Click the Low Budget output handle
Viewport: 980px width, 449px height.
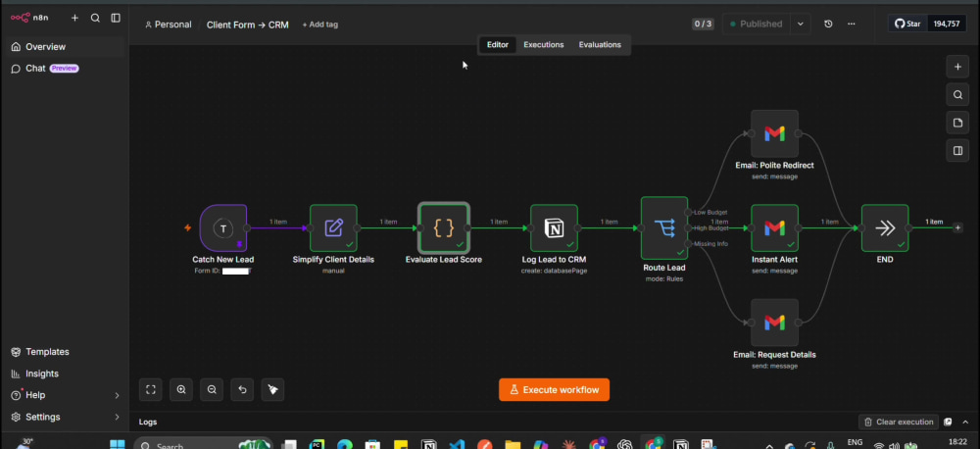(x=689, y=213)
